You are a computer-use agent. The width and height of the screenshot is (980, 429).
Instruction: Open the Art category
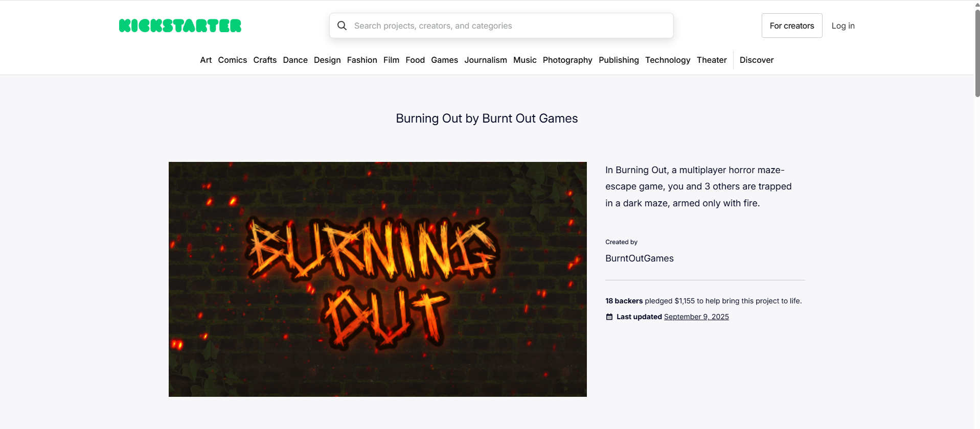point(206,60)
